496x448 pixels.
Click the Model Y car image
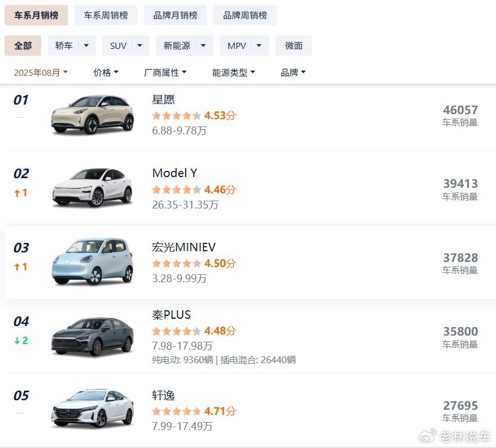click(x=93, y=188)
